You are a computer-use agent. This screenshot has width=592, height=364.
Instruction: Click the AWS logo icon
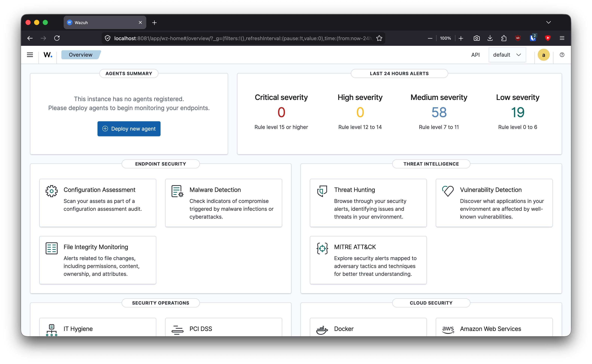448,330
